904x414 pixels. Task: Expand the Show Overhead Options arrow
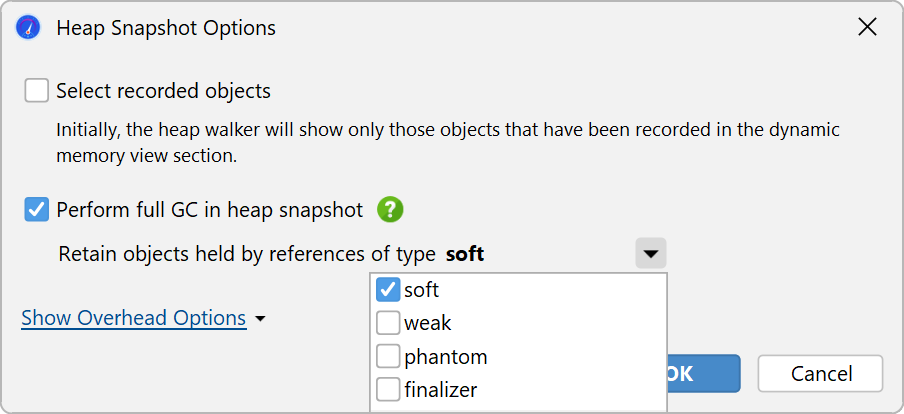pos(261,318)
